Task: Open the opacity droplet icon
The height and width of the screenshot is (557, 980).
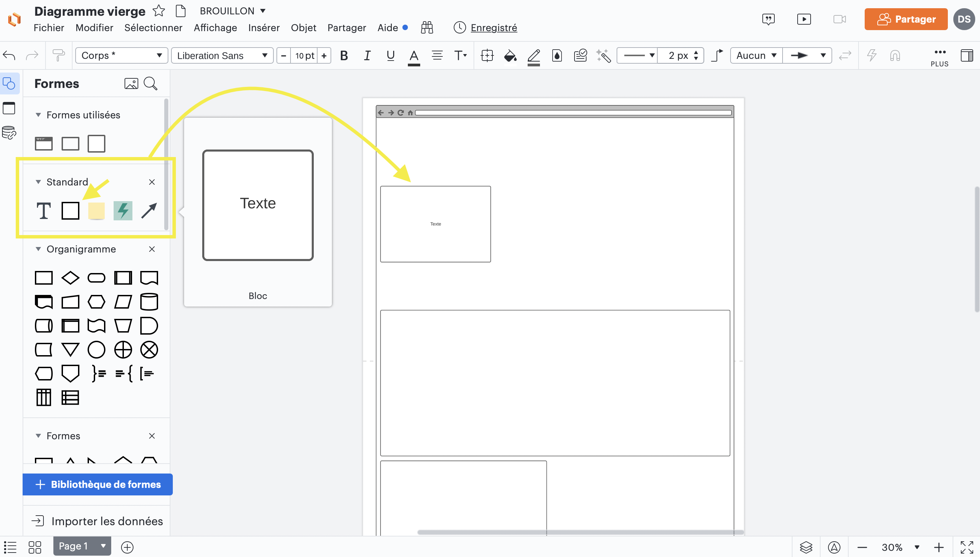Action: 557,55
